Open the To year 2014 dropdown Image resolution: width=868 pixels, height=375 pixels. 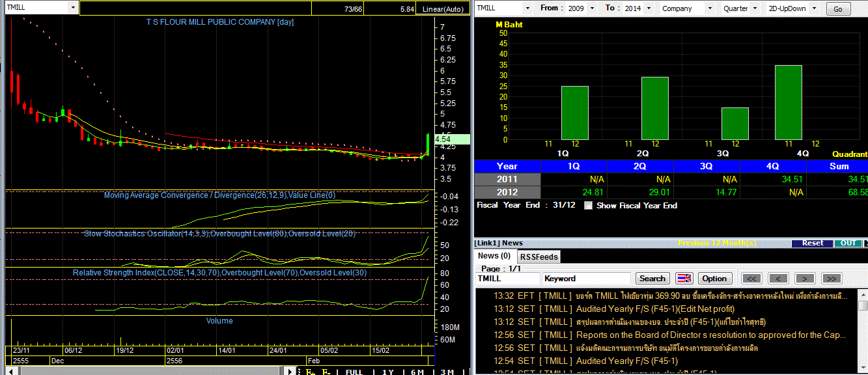648,8
